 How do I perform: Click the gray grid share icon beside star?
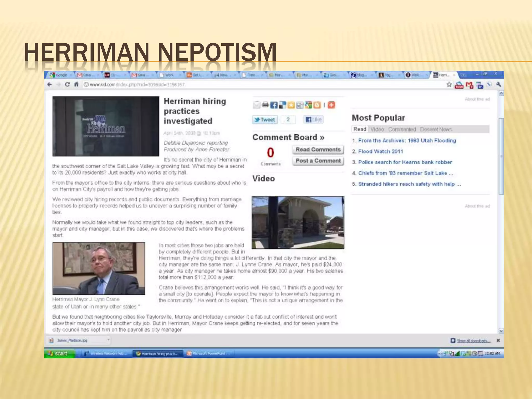tap(300, 105)
